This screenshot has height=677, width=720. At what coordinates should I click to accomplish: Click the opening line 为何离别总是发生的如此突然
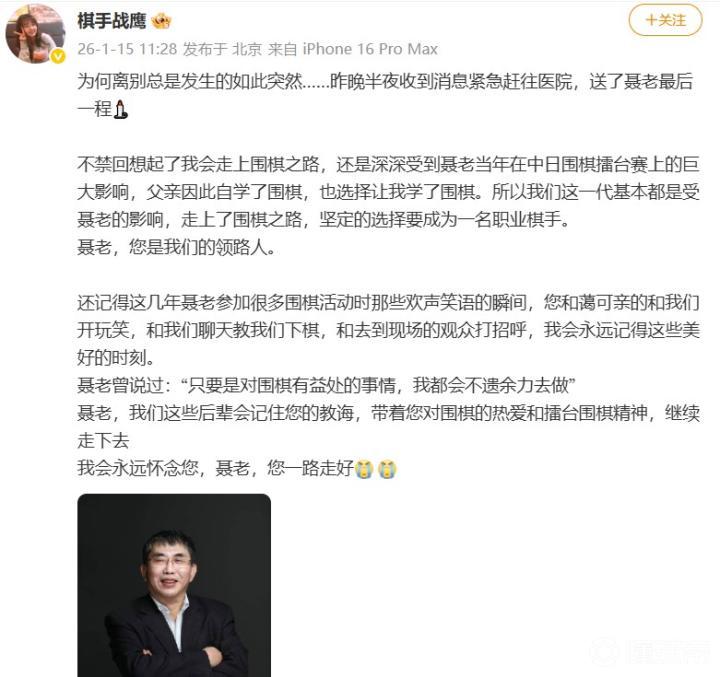tap(190, 82)
